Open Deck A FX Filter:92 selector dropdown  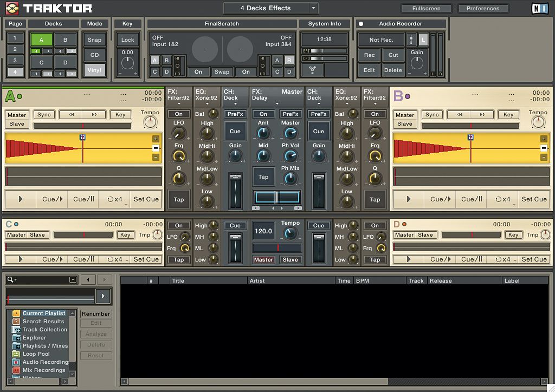pos(179,104)
